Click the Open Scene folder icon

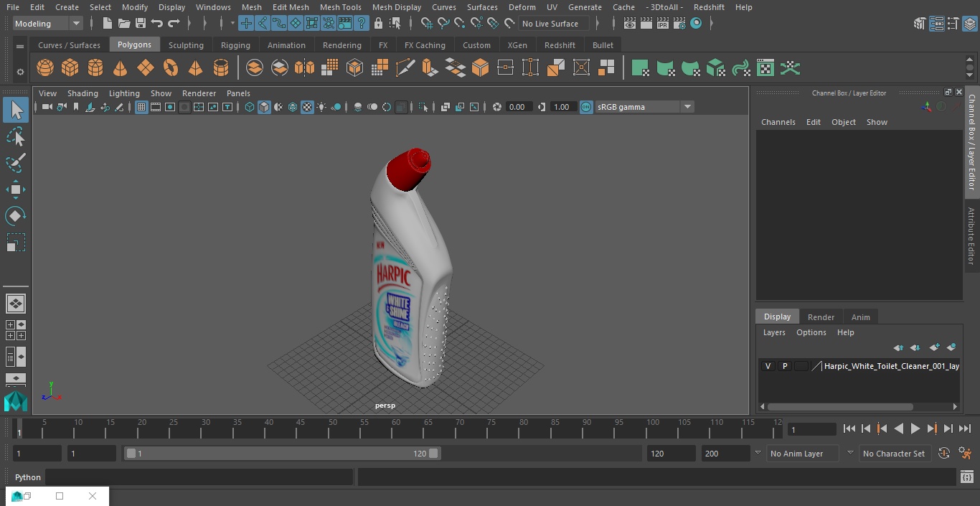(x=124, y=24)
